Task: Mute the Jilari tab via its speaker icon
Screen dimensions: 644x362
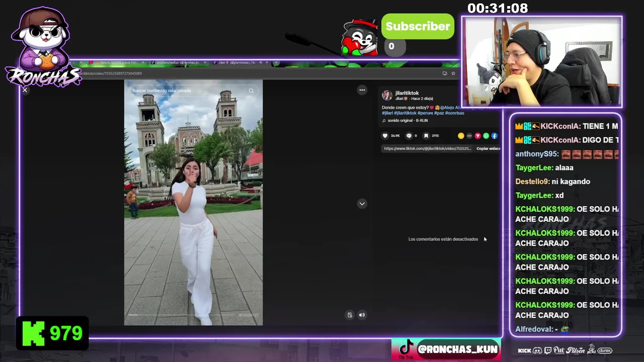Action: click(x=260, y=63)
